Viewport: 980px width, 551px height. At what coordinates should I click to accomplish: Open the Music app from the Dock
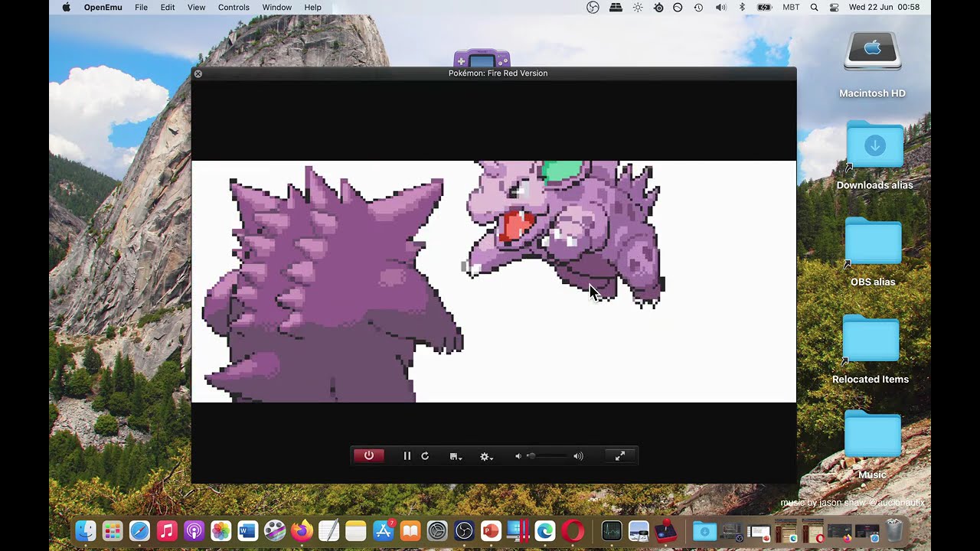[167, 530]
